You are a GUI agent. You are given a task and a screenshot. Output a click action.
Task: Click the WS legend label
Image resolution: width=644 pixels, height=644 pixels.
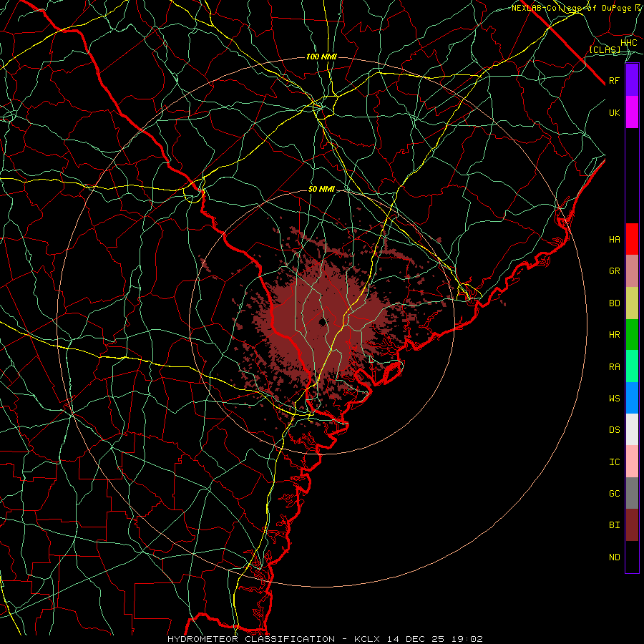click(615, 398)
